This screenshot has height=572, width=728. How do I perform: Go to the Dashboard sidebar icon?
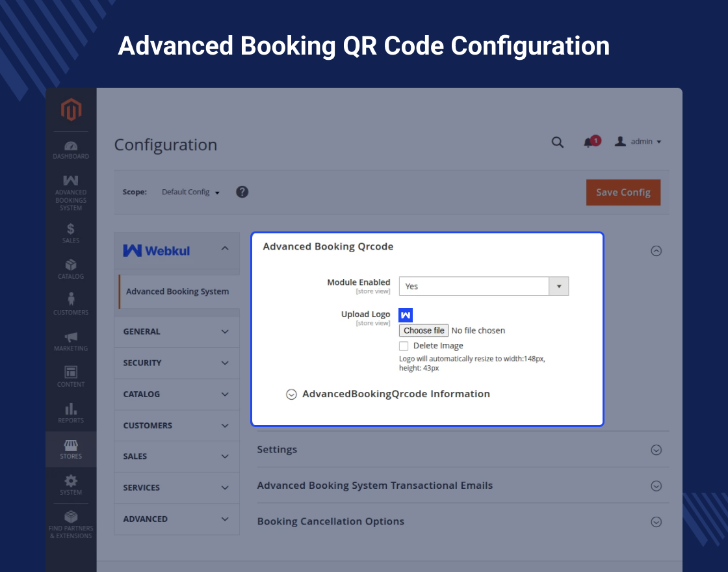(71, 150)
